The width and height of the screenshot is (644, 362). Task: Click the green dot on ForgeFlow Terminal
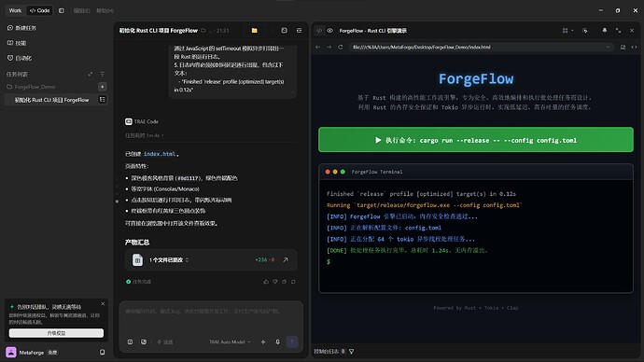(343, 172)
